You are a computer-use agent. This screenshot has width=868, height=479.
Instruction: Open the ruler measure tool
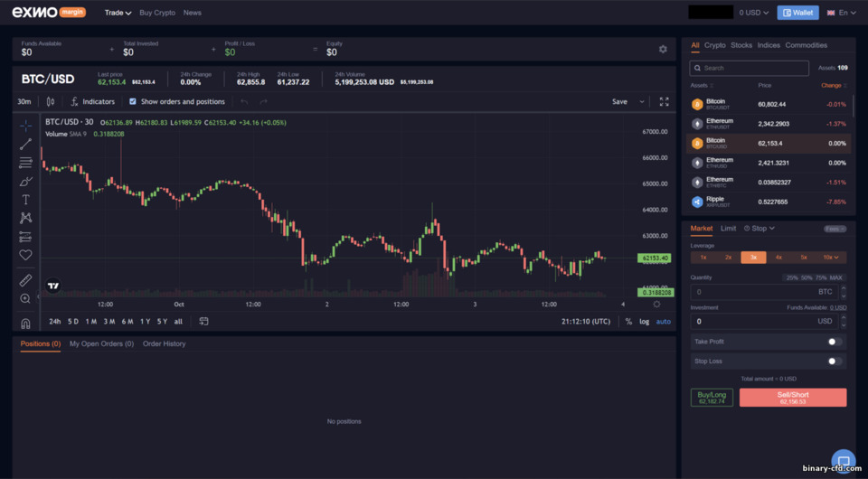pos(25,280)
